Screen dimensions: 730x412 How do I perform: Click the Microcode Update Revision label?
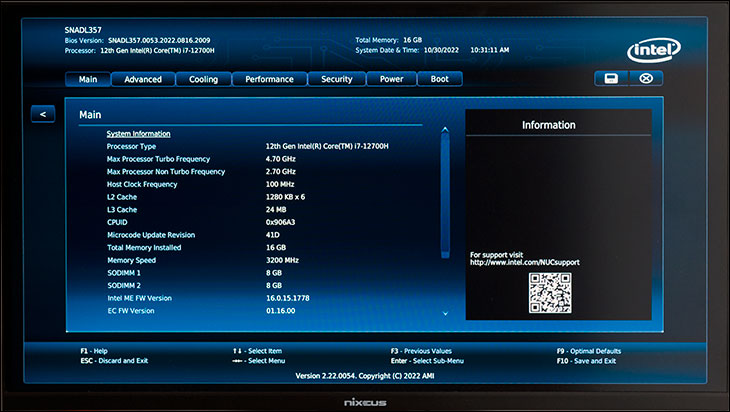pos(151,235)
